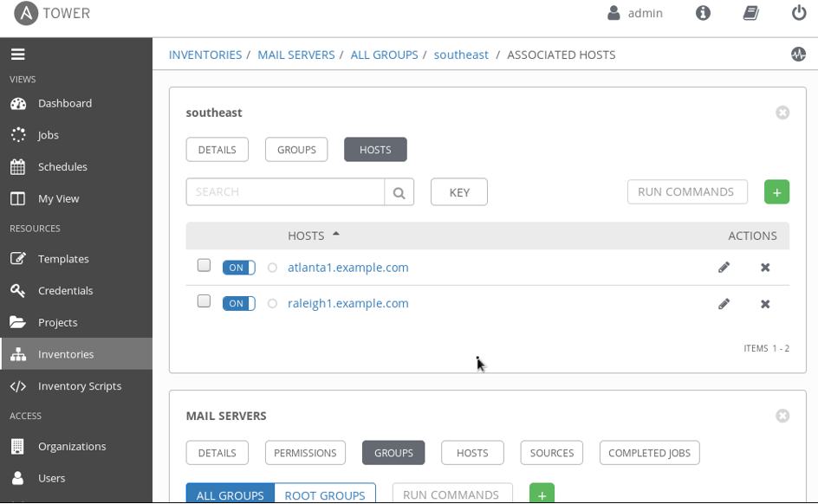Select ROOT GROUPS toggle button
This screenshot has height=504, width=818.
point(324,494)
